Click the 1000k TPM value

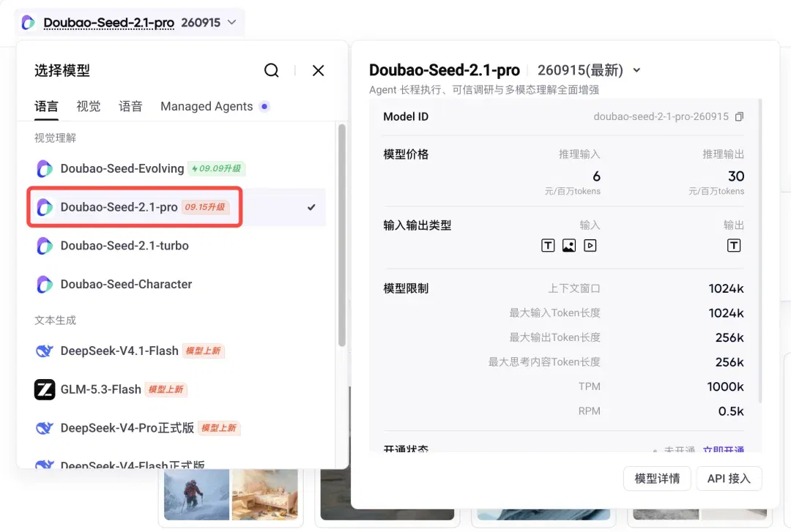click(725, 387)
